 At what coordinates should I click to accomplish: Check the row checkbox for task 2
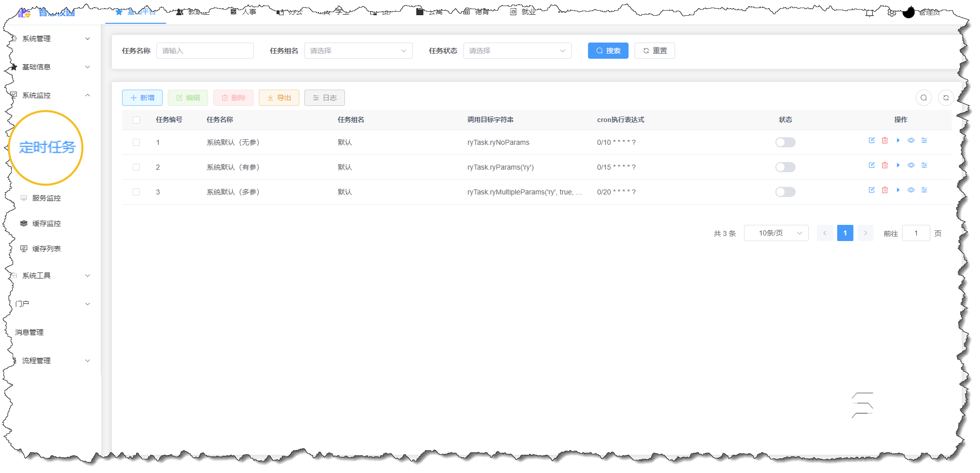[x=136, y=167]
